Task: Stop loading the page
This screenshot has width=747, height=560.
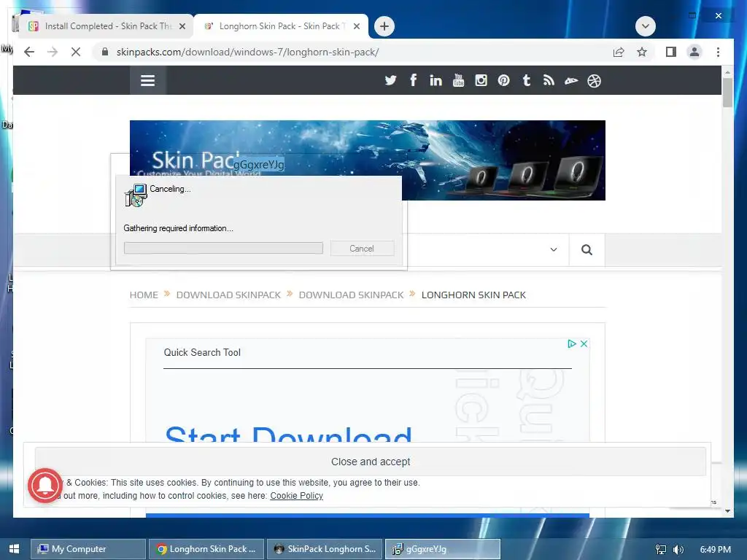Action: [x=76, y=52]
